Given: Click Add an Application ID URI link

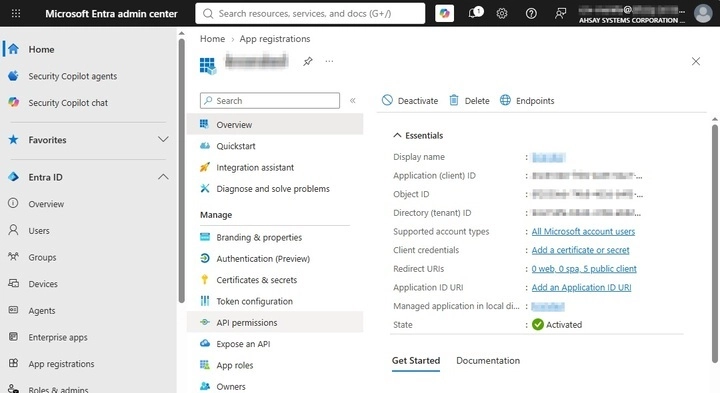Looking at the screenshot, I should pos(581,287).
